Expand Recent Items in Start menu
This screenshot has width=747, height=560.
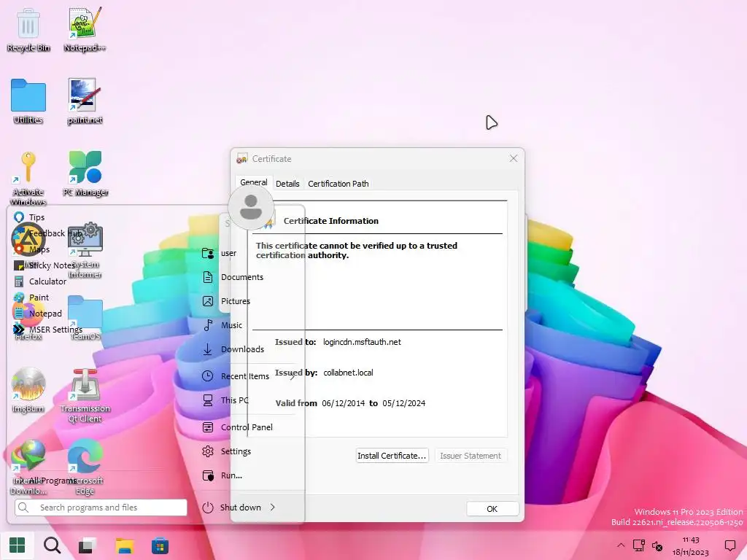point(248,376)
